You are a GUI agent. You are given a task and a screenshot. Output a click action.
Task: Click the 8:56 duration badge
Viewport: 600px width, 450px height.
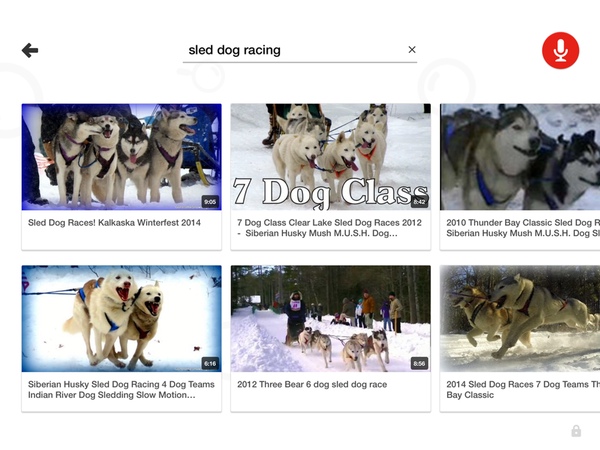tap(419, 364)
